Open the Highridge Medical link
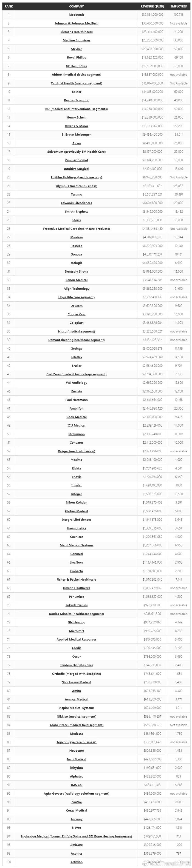 coord(77,836)
